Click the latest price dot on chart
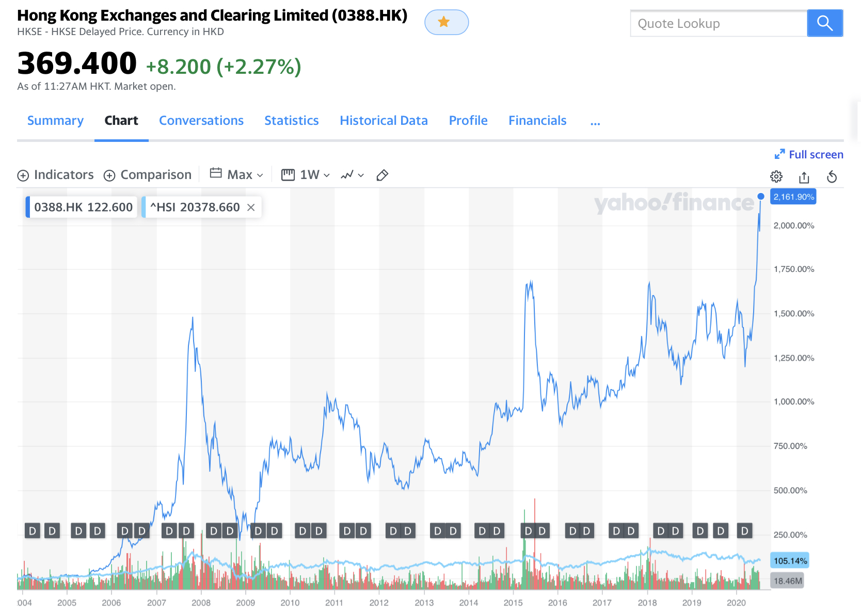Screen dimensions: 861x616 [761, 197]
